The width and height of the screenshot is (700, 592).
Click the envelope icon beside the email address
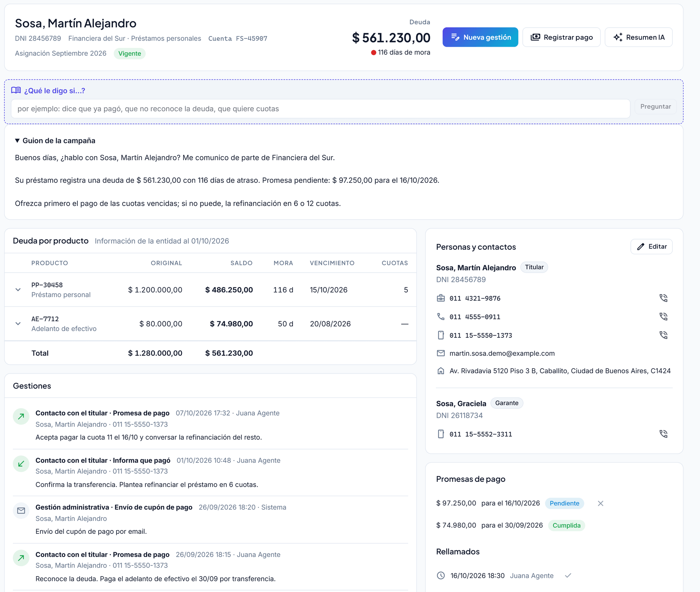(x=441, y=353)
